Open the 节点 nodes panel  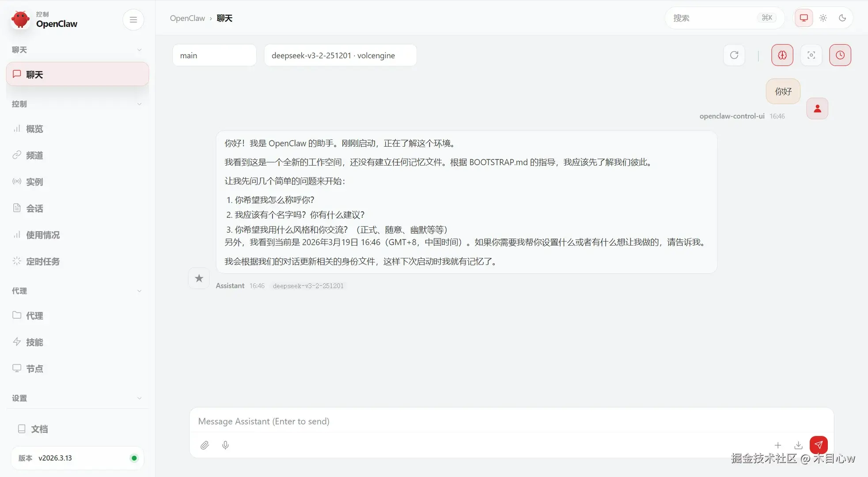(x=34, y=368)
